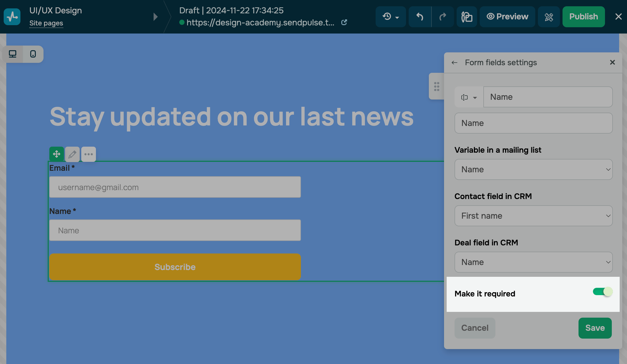
Task: Click the redo arrow icon
Action: (442, 17)
